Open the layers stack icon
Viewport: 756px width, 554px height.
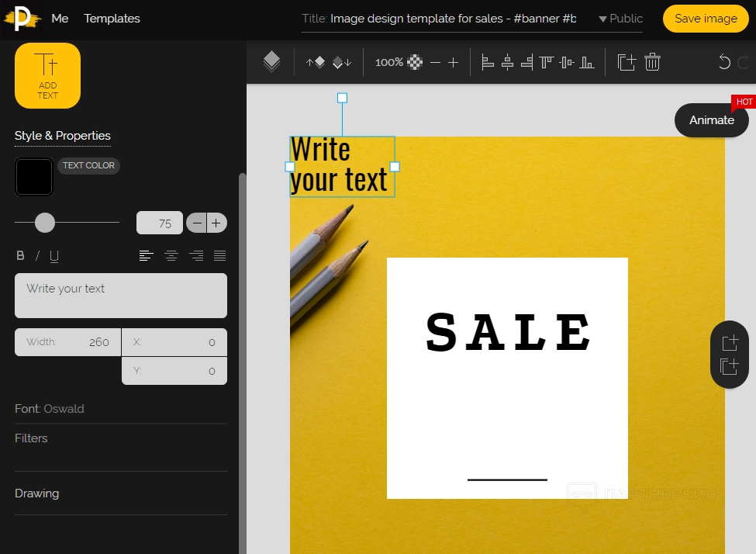[271, 62]
